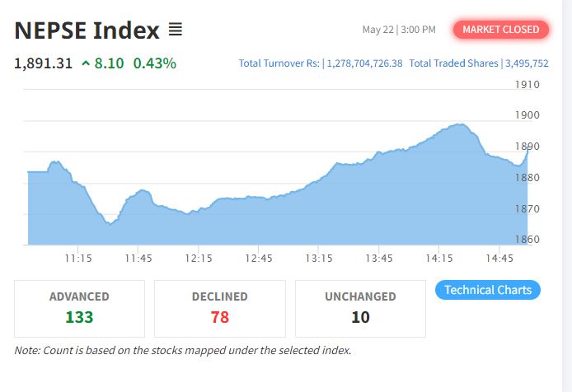The height and width of the screenshot is (392, 572).
Task: Click the 12:45 time axis marker
Action: click(259, 259)
